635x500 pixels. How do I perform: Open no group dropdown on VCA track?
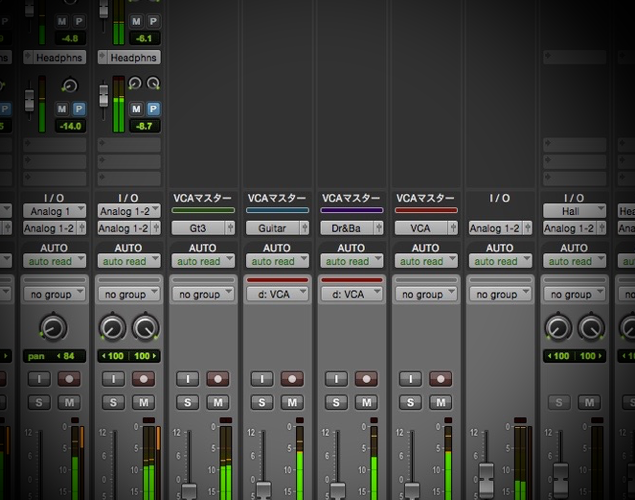[426, 294]
